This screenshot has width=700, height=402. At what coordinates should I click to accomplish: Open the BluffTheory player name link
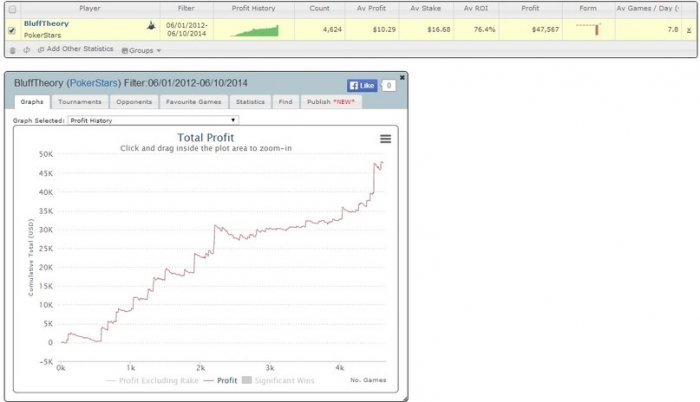46,23
